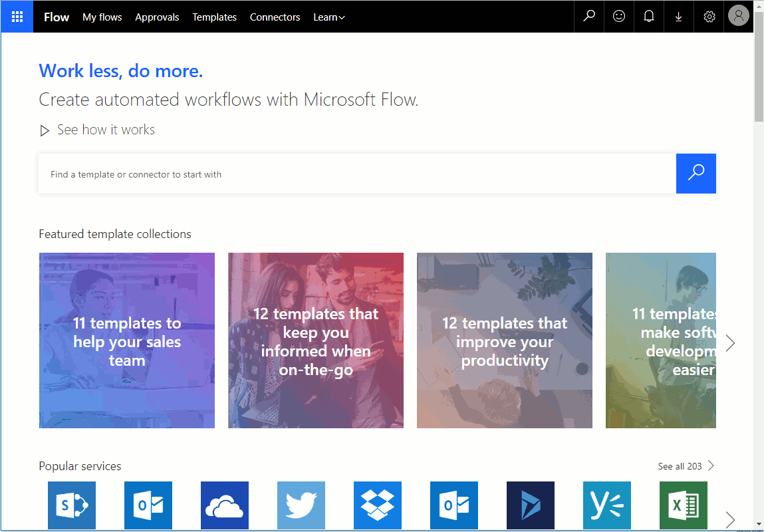Open the settings gear
This screenshot has width=764, height=532.
[709, 17]
